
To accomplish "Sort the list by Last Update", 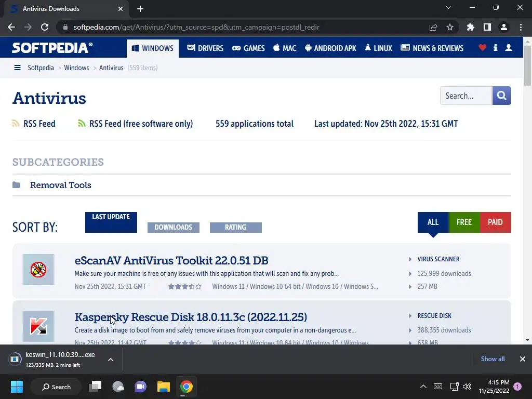I will [x=111, y=222].
